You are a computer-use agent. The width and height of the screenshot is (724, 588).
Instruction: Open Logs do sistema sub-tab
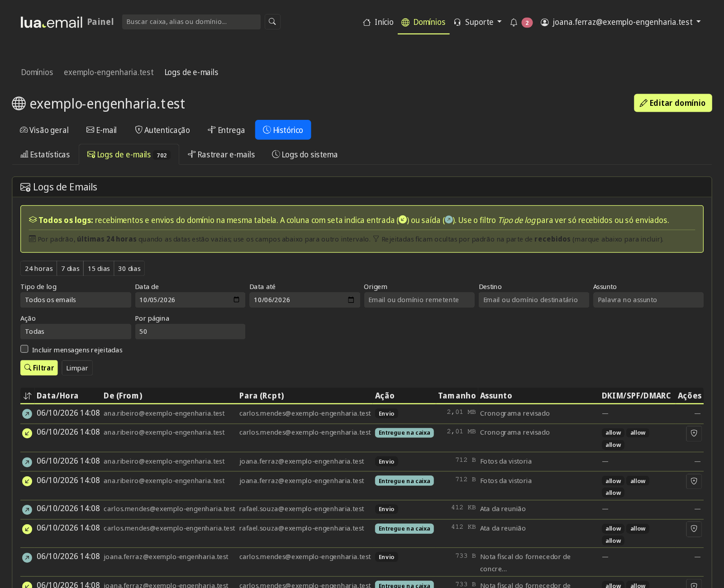[x=305, y=155]
